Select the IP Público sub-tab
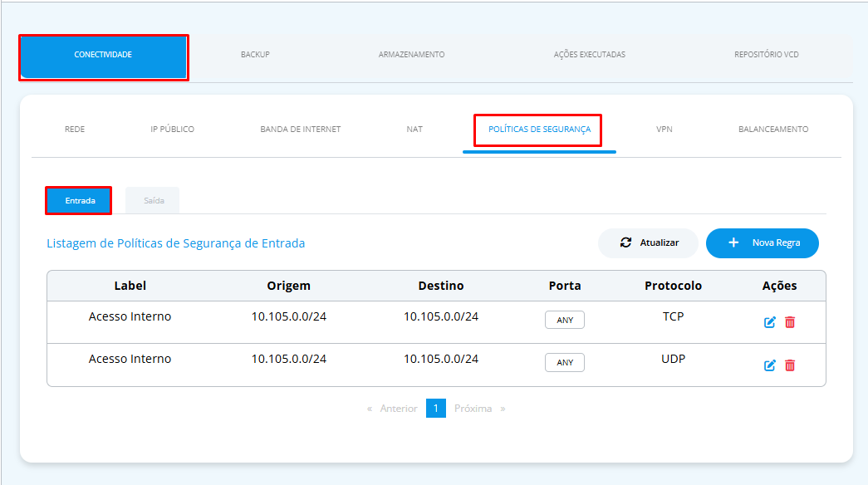Screen dimensions: 868x485 tap(172, 129)
